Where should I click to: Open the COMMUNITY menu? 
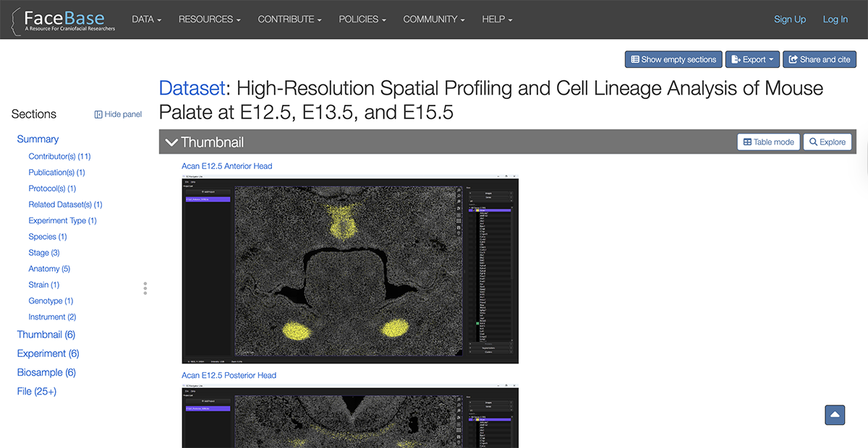pyautogui.click(x=433, y=20)
